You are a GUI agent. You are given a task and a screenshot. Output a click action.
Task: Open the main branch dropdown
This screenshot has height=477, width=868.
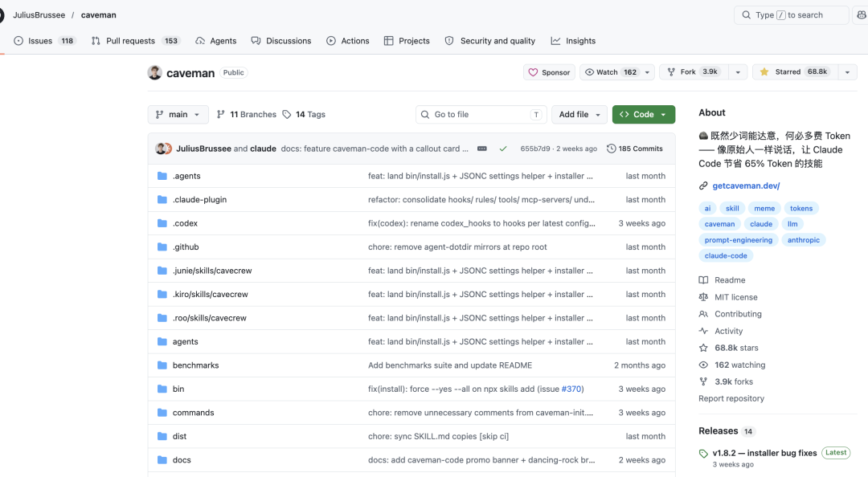coord(178,115)
